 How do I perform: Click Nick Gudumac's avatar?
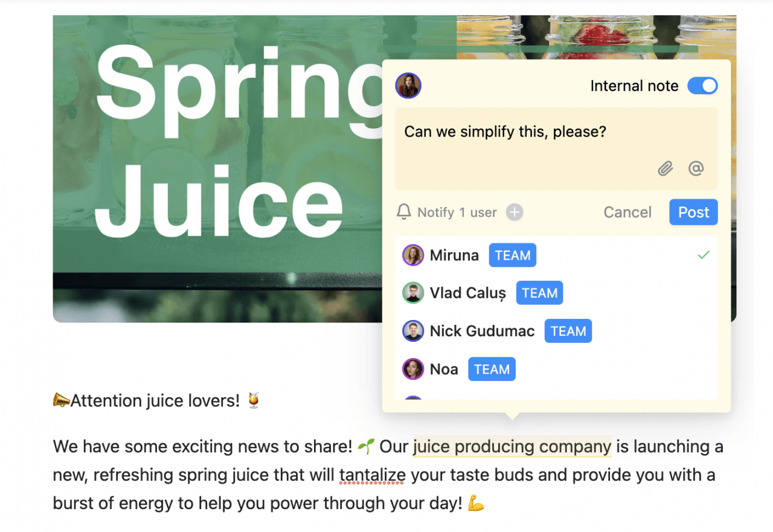(413, 331)
